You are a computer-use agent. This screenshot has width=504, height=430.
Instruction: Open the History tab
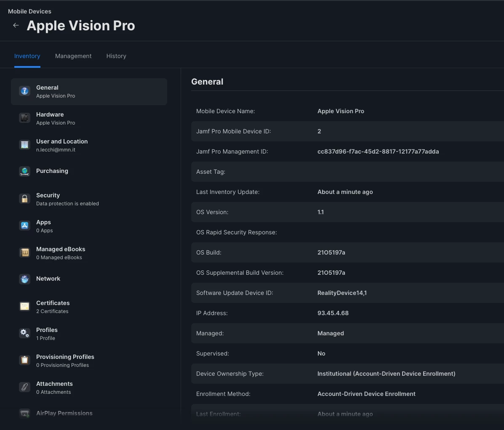pyautogui.click(x=116, y=56)
